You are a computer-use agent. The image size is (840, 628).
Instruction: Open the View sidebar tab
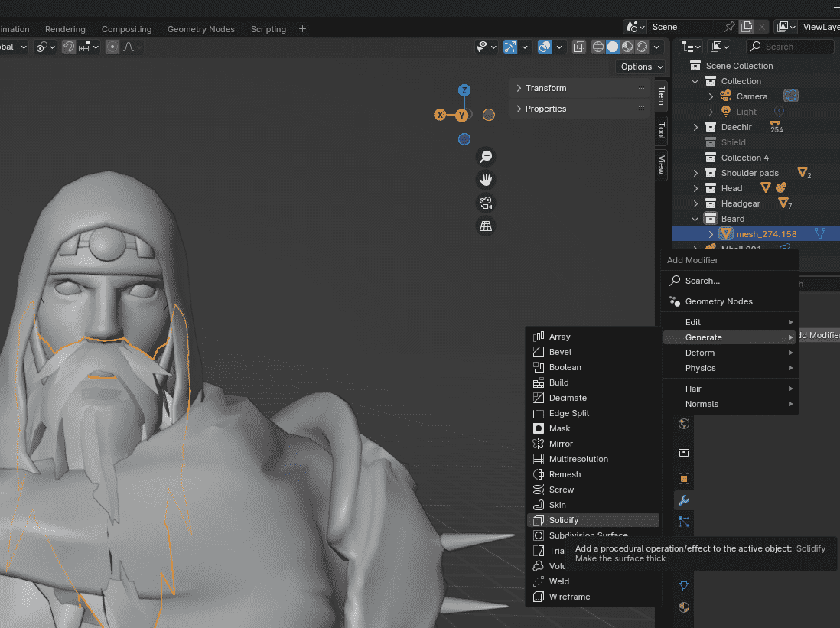[x=661, y=164]
